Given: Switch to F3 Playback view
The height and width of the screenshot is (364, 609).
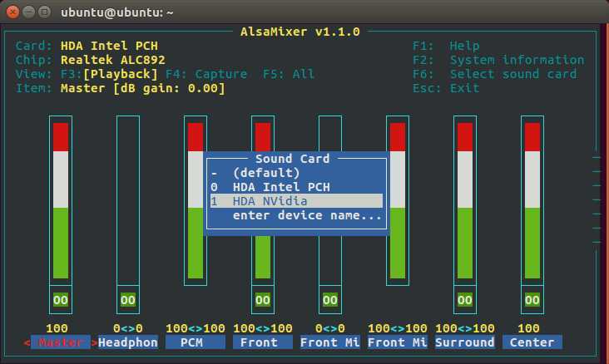Looking at the screenshot, I should [x=109, y=74].
